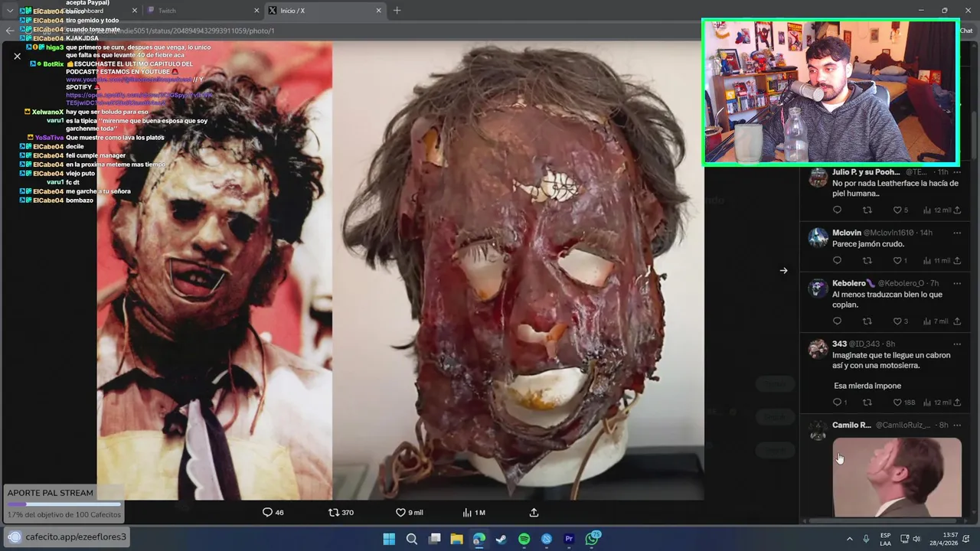Like the photo post with 9 mil likes
980x551 pixels.
point(409,512)
